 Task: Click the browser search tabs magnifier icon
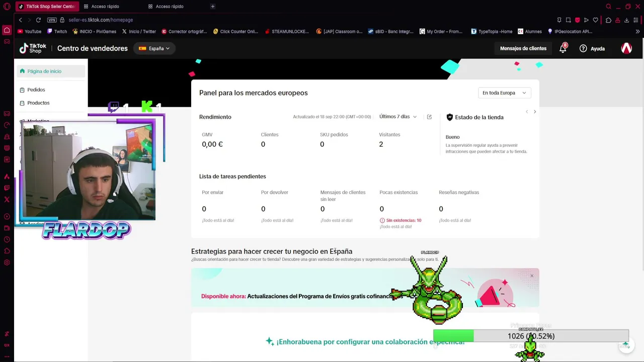coord(608,7)
